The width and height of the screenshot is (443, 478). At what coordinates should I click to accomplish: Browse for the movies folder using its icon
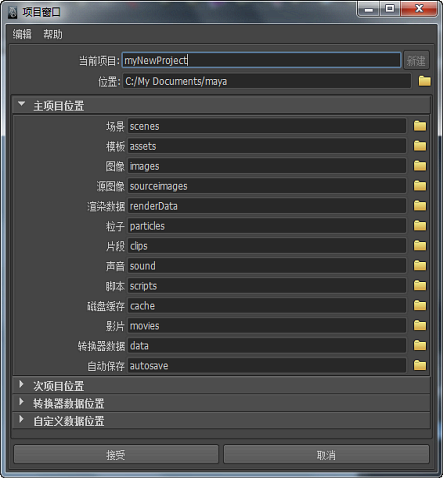point(420,326)
